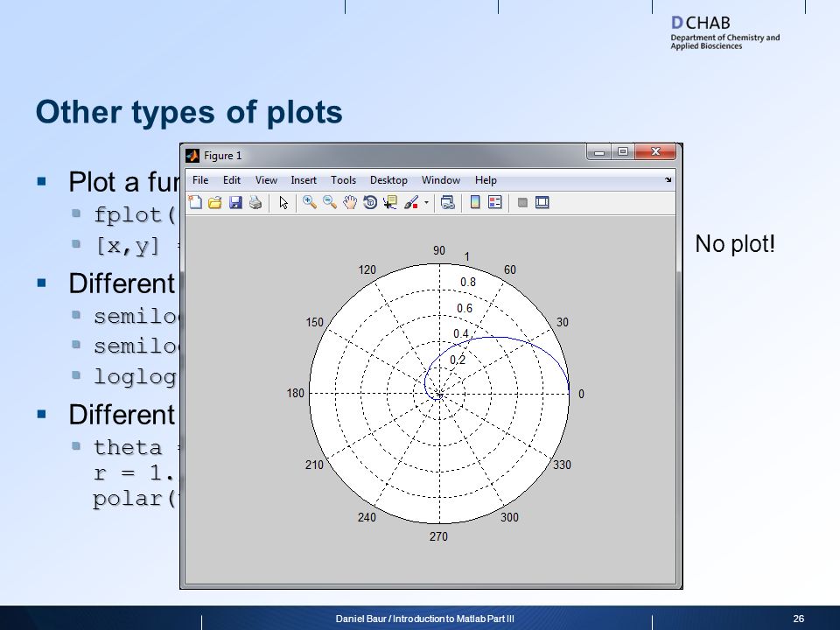Click the 'Daniel Baur / Introduction to Matlab Part III' footer
The width and height of the screenshot is (840, 630).
[x=425, y=619]
